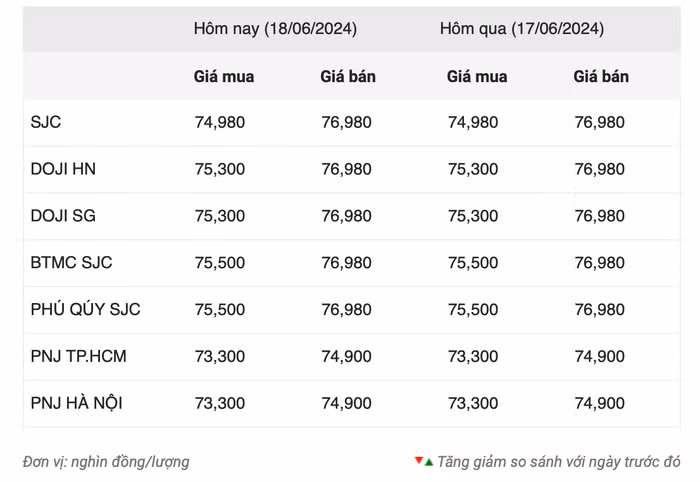Click the 'Tăng giảm so sánh với ngày trước đó' legend text
Screen dimensions: 700x482
coord(559,462)
